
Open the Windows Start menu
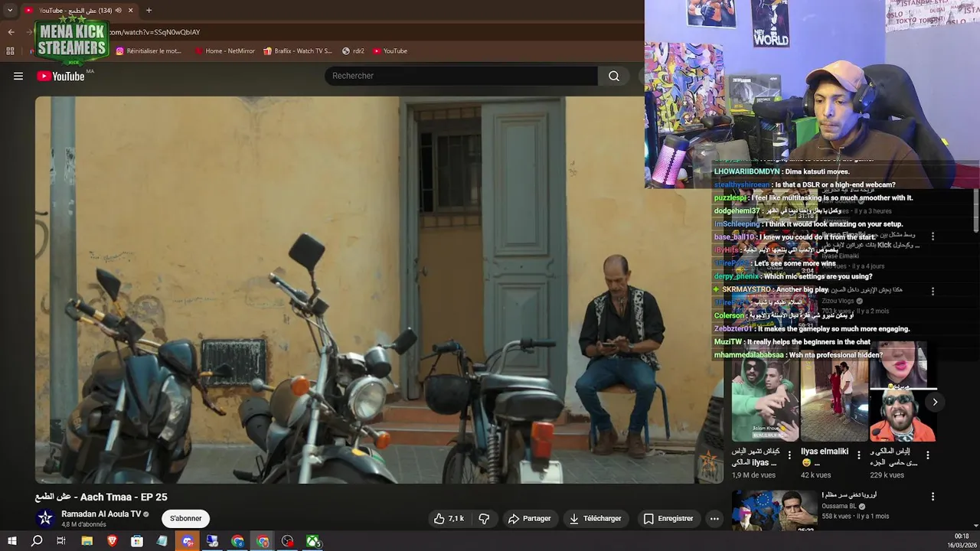coord(11,541)
